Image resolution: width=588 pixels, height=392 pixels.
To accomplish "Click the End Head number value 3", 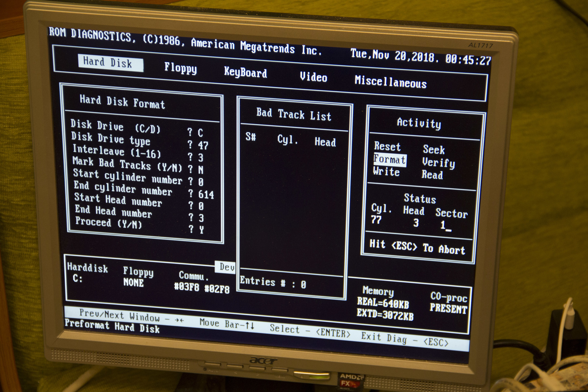I will click(x=201, y=218).
